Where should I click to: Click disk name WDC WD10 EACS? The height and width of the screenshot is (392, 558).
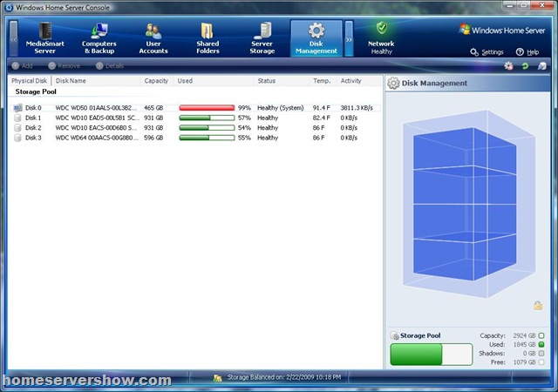[x=96, y=128]
